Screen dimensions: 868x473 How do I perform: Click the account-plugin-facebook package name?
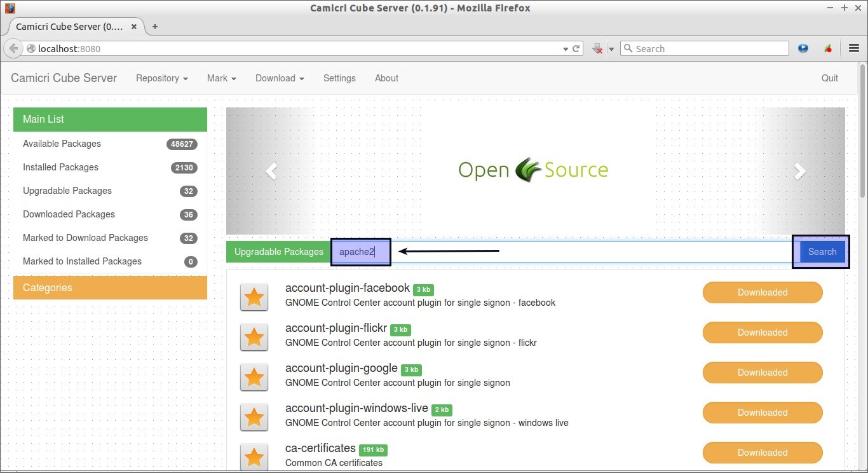pos(348,288)
